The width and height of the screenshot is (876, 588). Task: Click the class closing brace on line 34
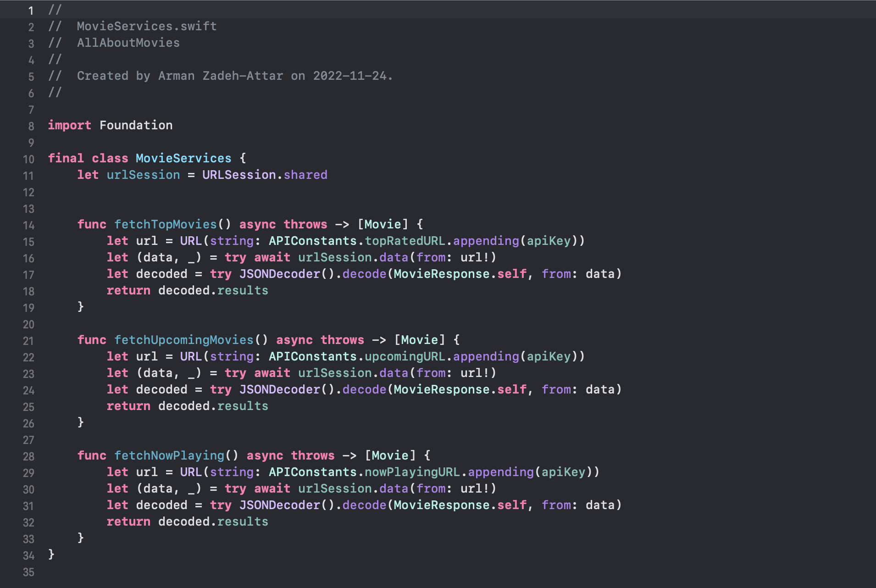[51, 554]
